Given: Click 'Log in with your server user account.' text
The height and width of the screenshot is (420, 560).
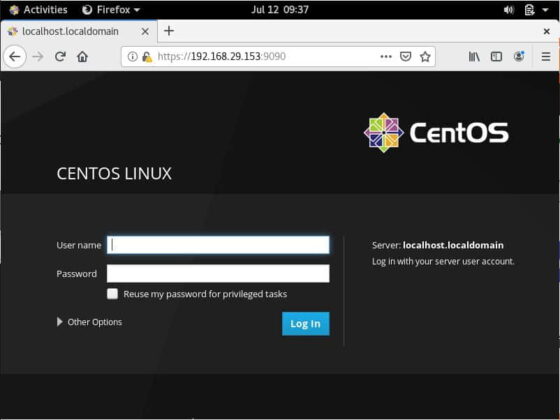Looking at the screenshot, I should point(443,261).
